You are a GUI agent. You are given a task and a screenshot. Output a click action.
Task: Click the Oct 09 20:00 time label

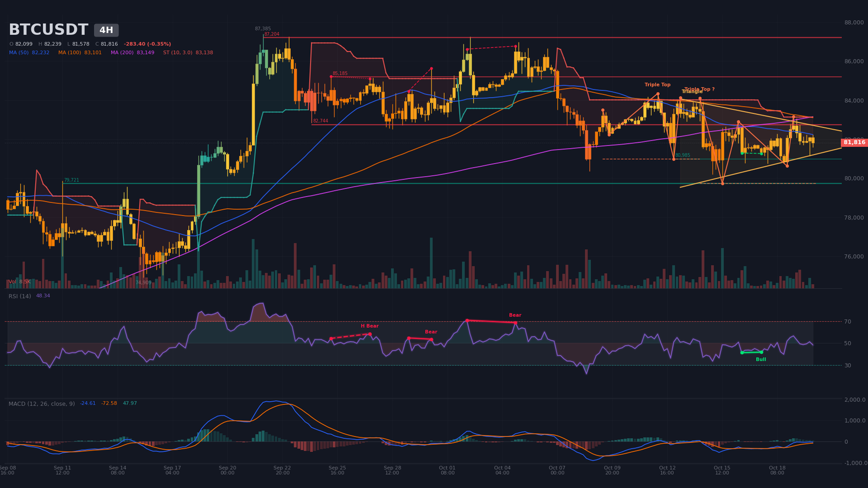click(612, 470)
